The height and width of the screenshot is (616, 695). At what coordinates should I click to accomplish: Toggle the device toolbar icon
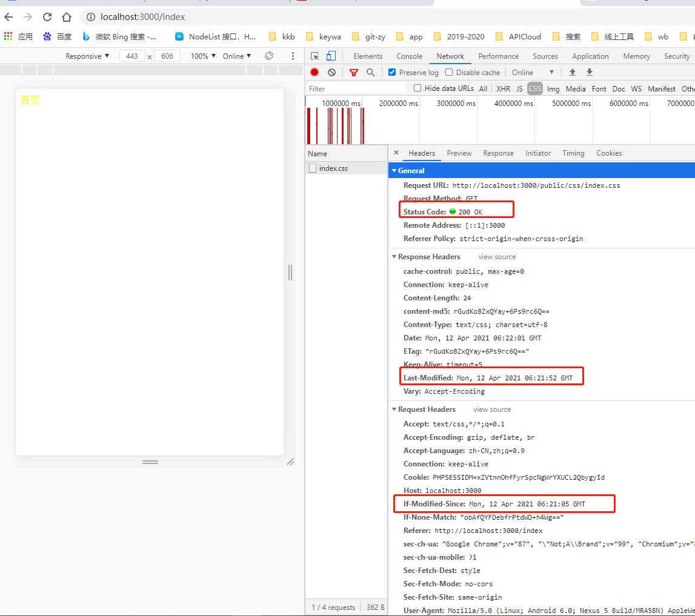[331, 56]
